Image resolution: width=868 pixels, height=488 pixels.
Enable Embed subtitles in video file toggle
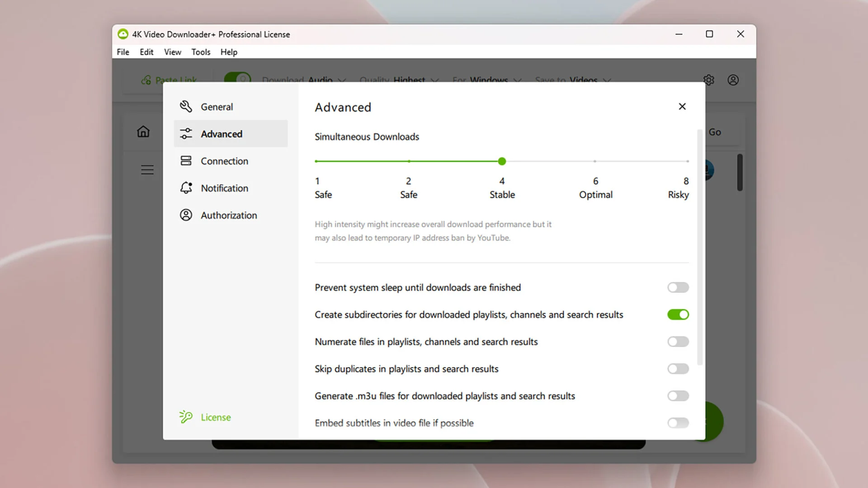click(678, 423)
